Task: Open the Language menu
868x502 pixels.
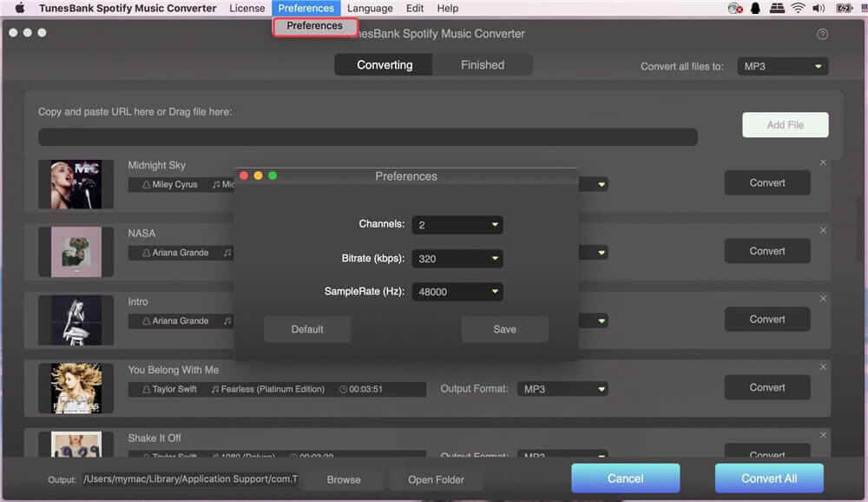Action: coord(370,9)
